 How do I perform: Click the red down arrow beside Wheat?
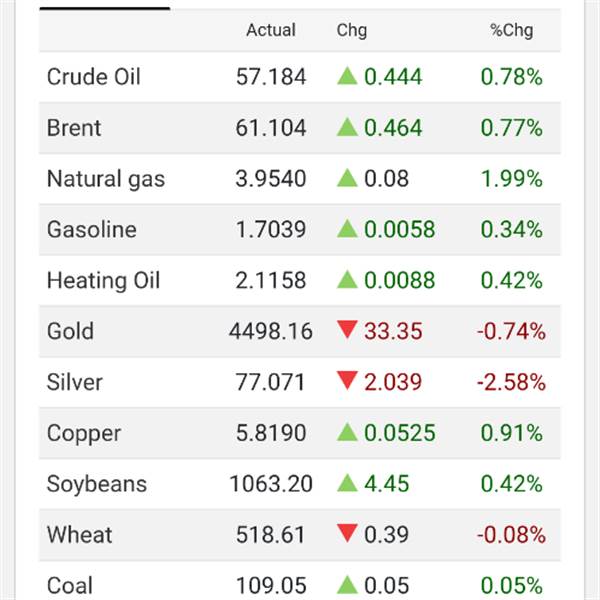pos(347,535)
